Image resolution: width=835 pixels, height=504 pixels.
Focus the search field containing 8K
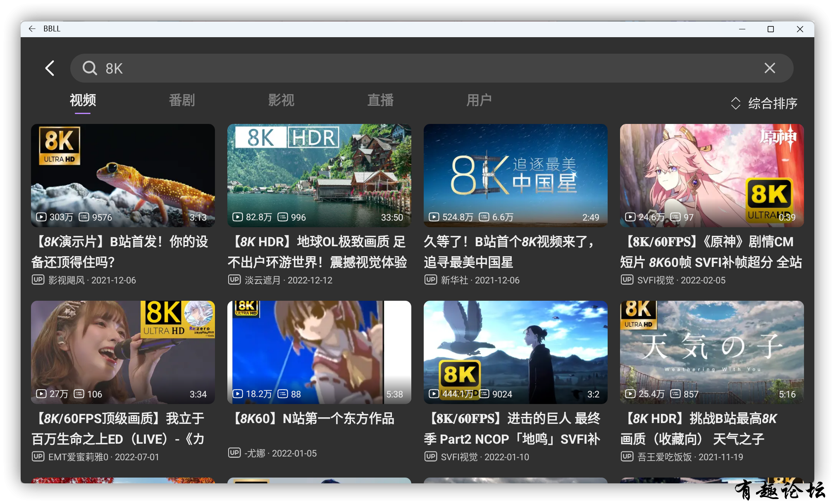[432, 68]
